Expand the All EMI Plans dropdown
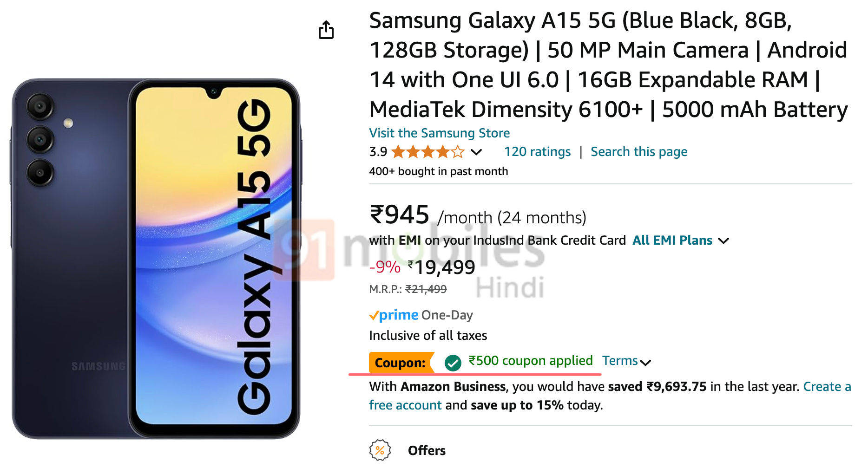This screenshot has height=468, width=868. 681,240
